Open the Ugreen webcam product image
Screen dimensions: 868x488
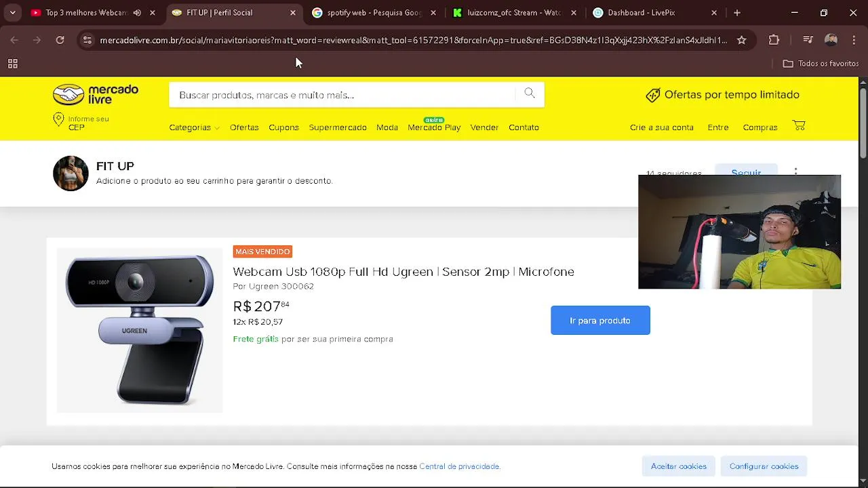[140, 330]
